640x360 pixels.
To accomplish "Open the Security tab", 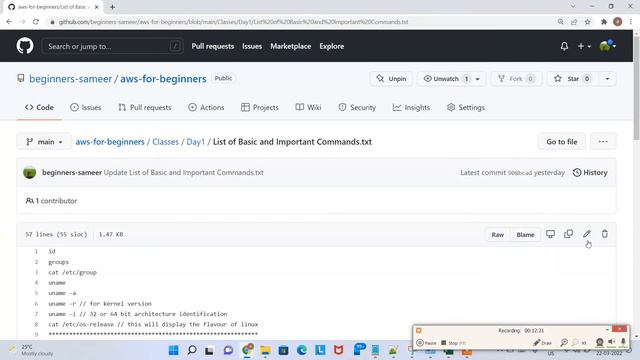I will click(357, 107).
